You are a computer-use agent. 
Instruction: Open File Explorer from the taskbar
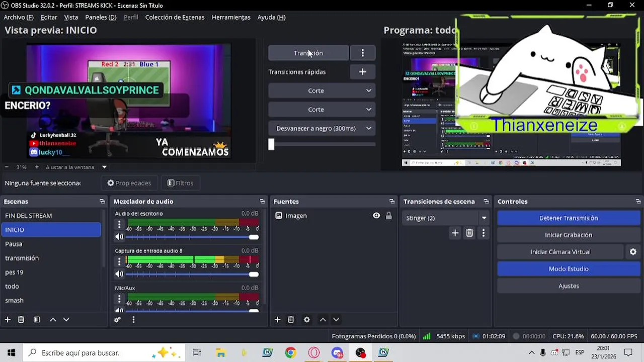(x=220, y=353)
